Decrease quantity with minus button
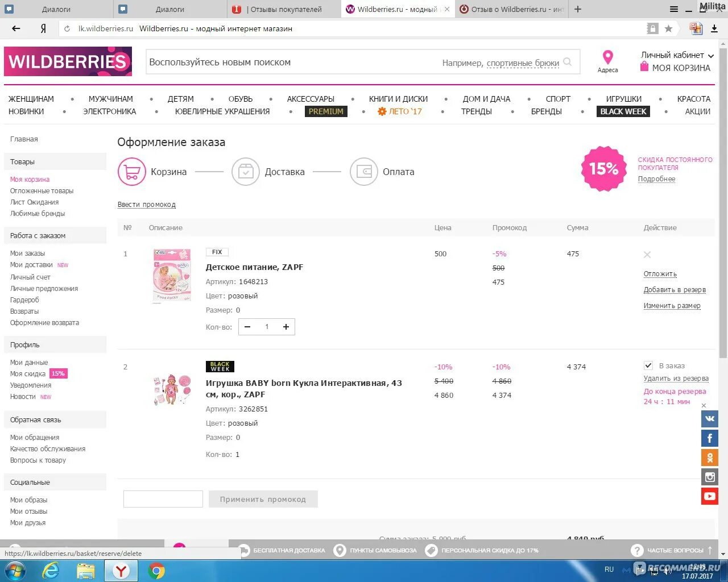Viewport: 728px width, 582px height. tap(247, 327)
